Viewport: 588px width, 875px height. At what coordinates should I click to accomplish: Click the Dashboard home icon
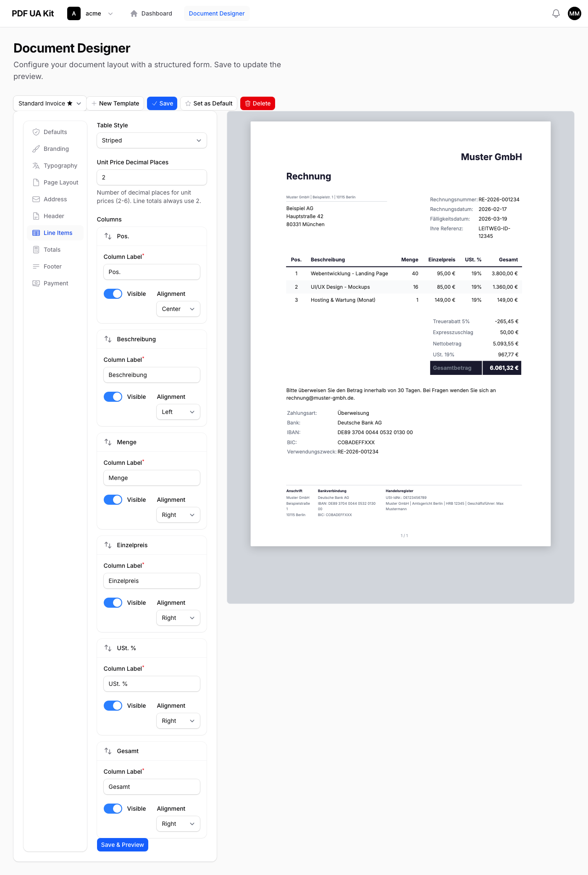click(x=134, y=13)
